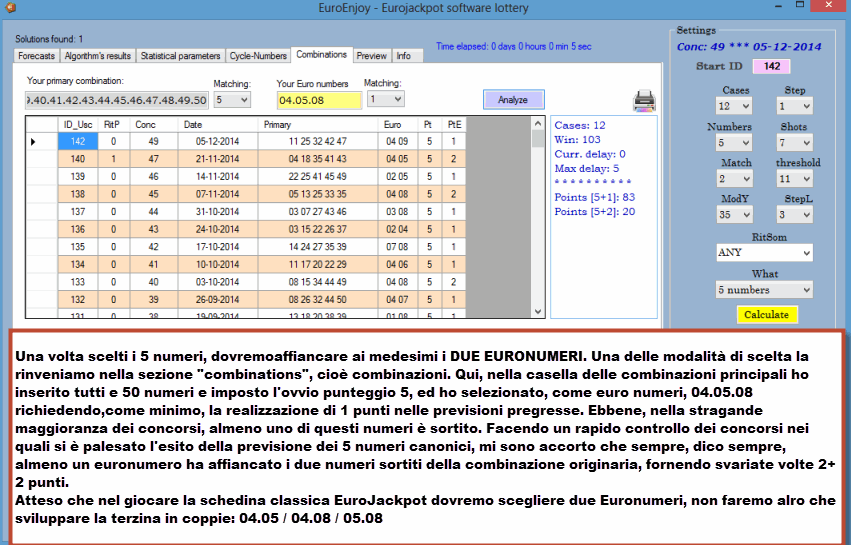Select table cell ID_Usc 142
The width and height of the screenshot is (851, 545).
click(78, 141)
